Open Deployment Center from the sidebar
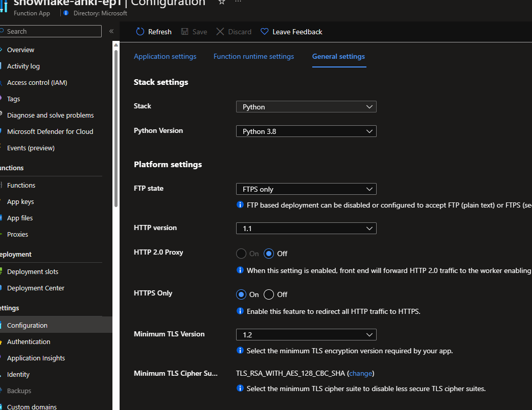532x410 pixels. click(x=35, y=288)
